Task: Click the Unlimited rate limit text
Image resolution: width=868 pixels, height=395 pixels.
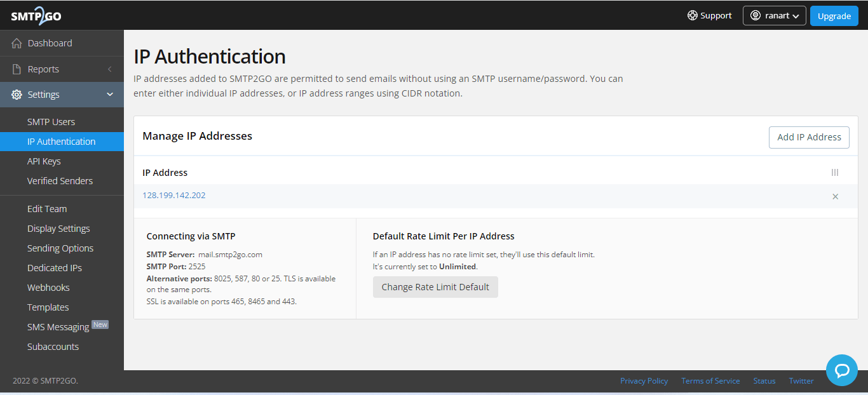Action: click(458, 267)
